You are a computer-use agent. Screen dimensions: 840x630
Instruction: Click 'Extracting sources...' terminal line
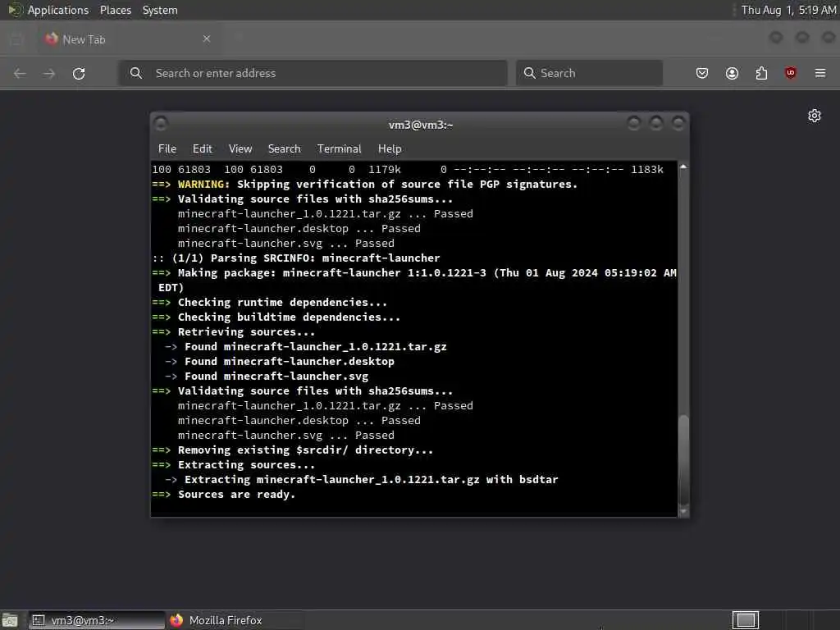pos(234,465)
